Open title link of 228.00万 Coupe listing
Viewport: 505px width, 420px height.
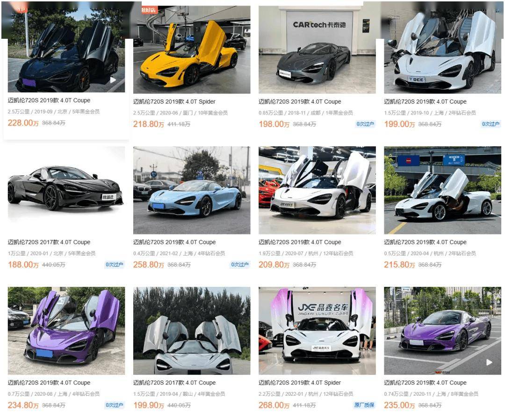[49, 100]
